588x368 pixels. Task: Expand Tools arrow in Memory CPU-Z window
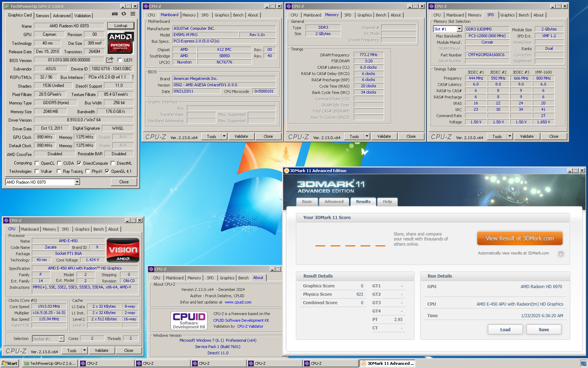[367, 136]
